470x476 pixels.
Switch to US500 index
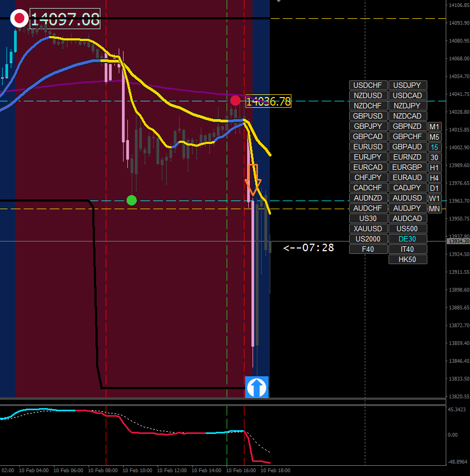click(408, 229)
